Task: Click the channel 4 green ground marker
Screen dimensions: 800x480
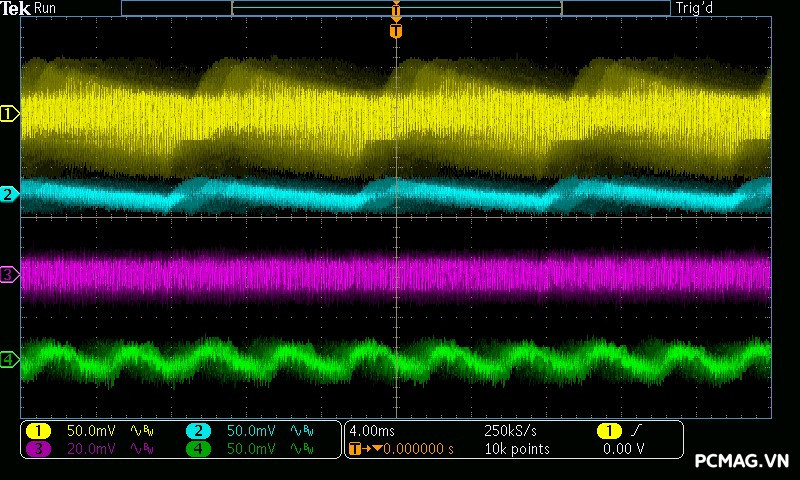Action: [9, 360]
